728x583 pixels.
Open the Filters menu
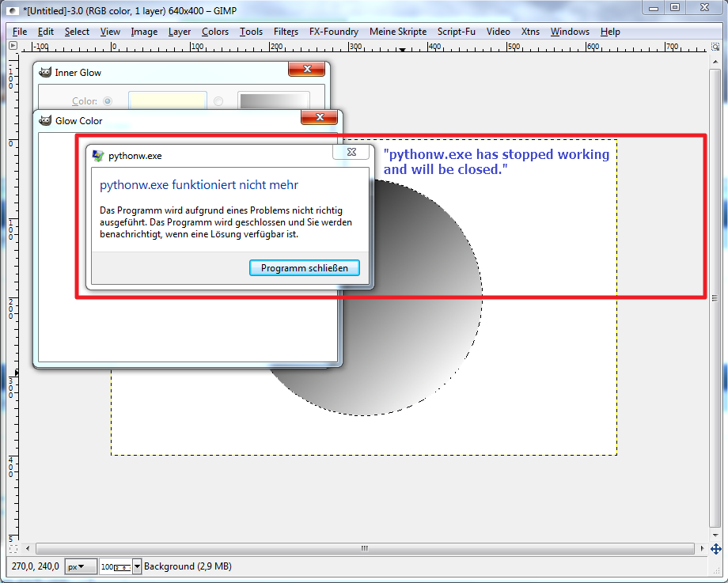tap(286, 32)
